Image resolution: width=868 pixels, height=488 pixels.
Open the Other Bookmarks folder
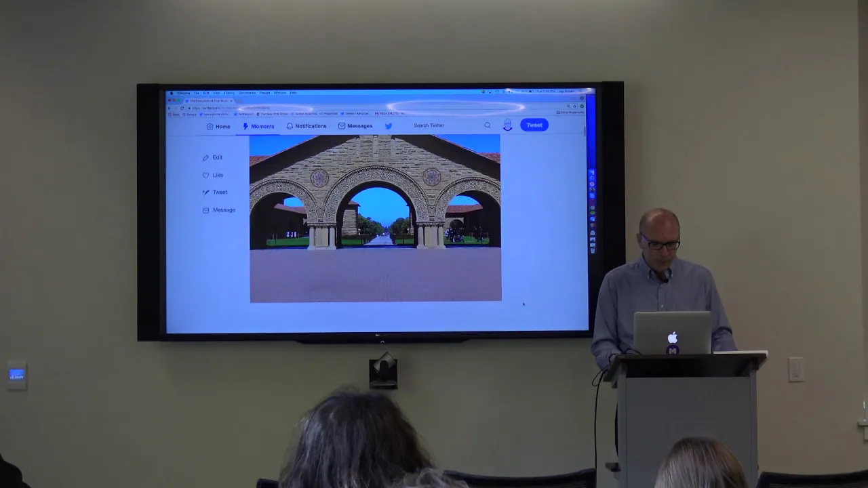tap(570, 113)
